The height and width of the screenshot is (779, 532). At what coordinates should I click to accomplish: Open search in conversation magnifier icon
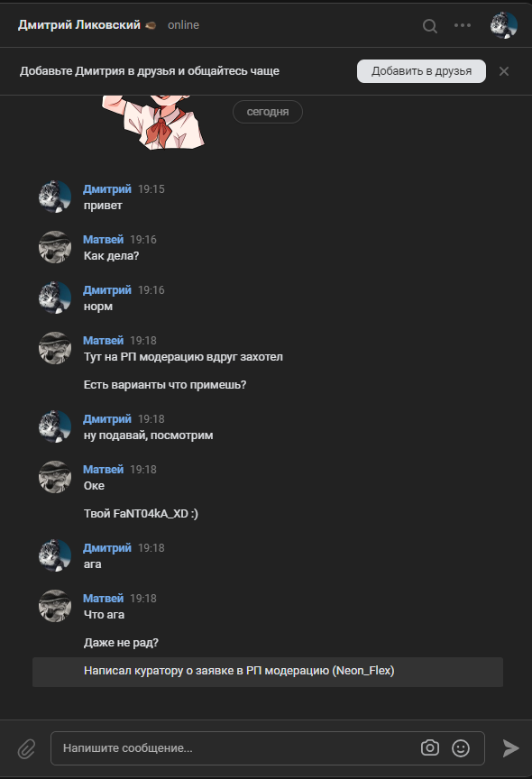point(430,25)
